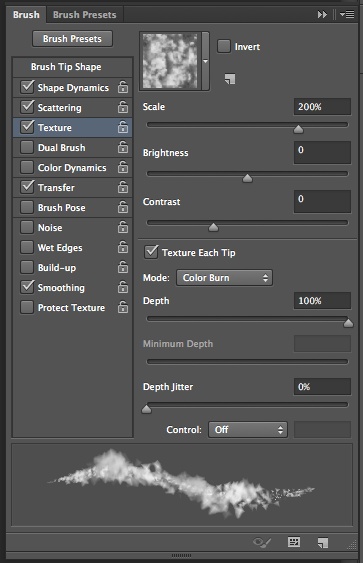Enable the Dual Brush checkbox
Screen dimensions: 363x563
[27, 147]
